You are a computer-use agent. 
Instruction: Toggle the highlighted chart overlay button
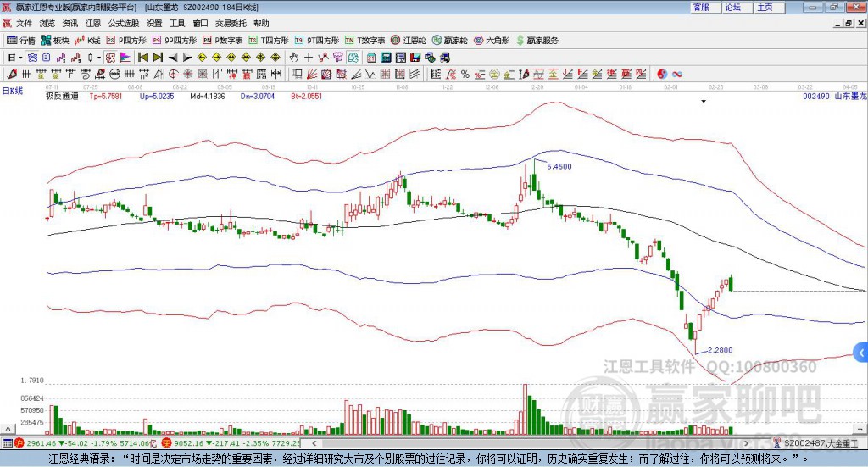tap(32, 58)
